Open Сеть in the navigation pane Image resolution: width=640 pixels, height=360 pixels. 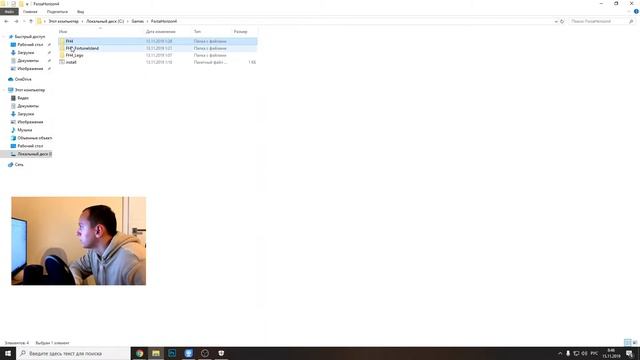click(19, 164)
